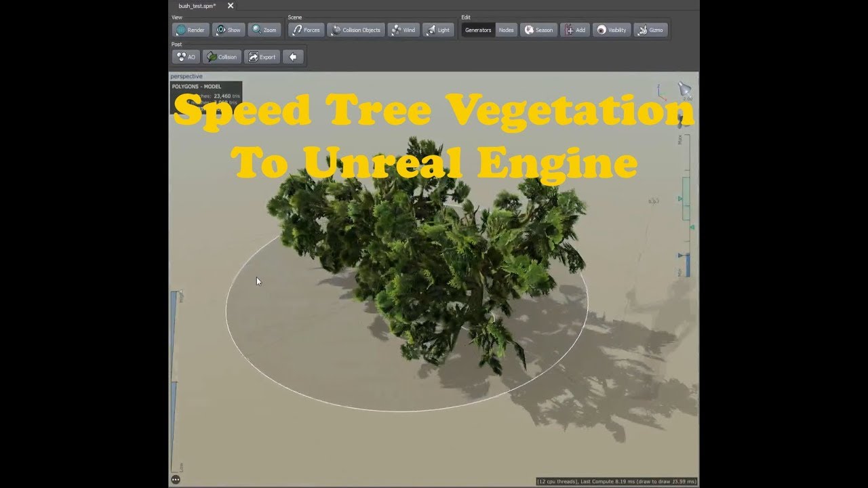Switch edit mode to Generators

click(x=478, y=30)
